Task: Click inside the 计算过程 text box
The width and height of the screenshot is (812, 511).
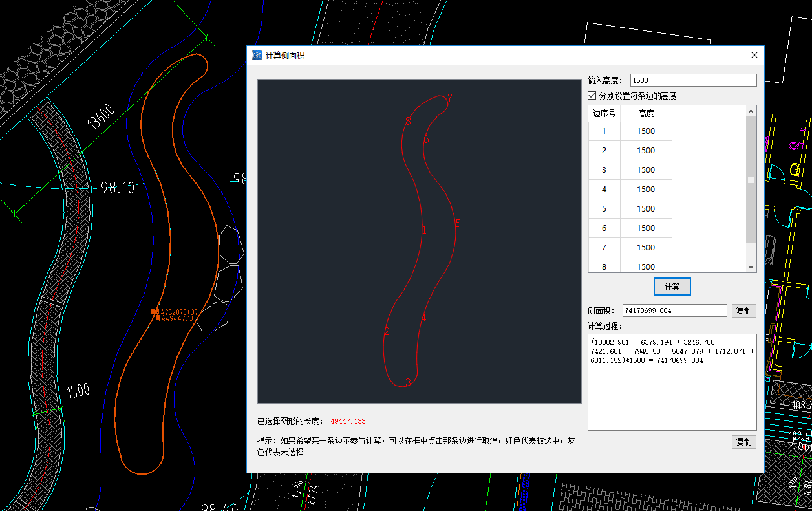Action: tap(672, 395)
